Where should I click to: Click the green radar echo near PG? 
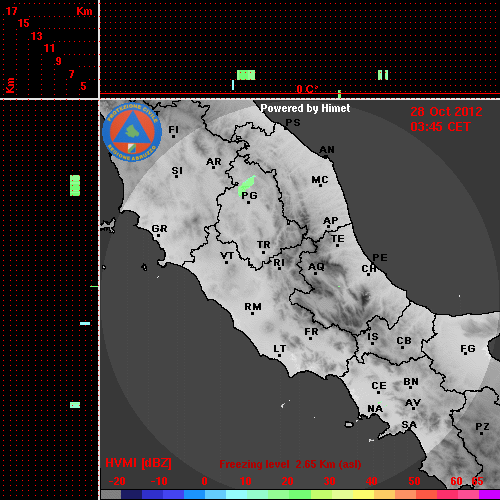click(247, 185)
